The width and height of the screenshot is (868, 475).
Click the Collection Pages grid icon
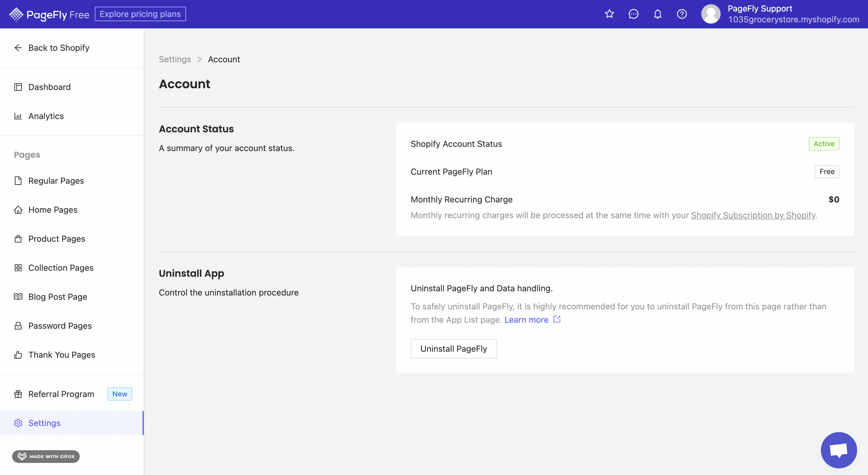18,268
